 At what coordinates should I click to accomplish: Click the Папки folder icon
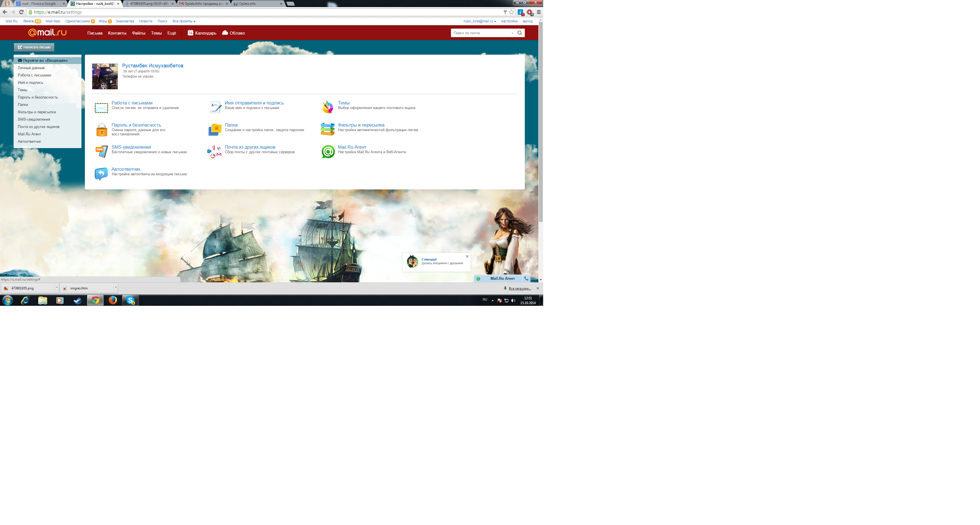[x=215, y=129]
